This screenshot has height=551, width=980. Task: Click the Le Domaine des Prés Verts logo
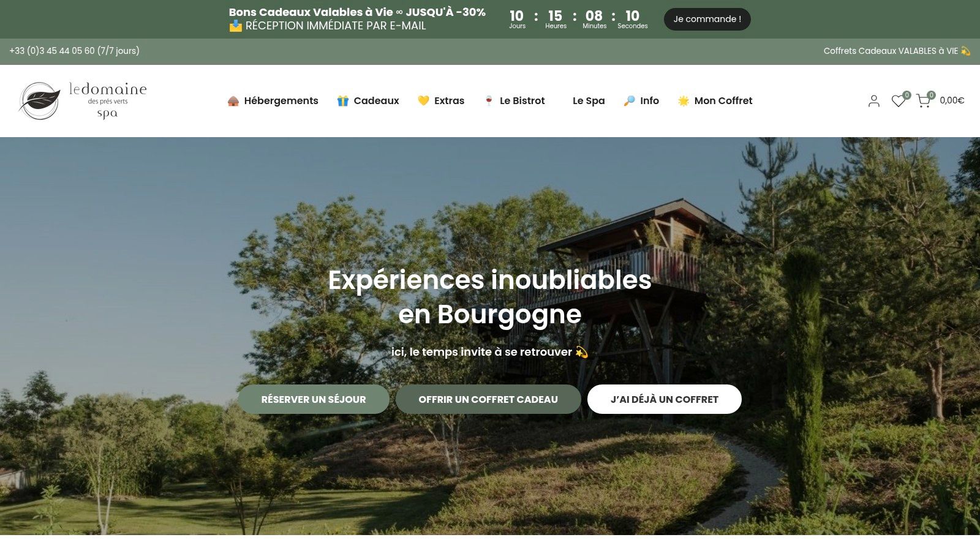click(83, 100)
